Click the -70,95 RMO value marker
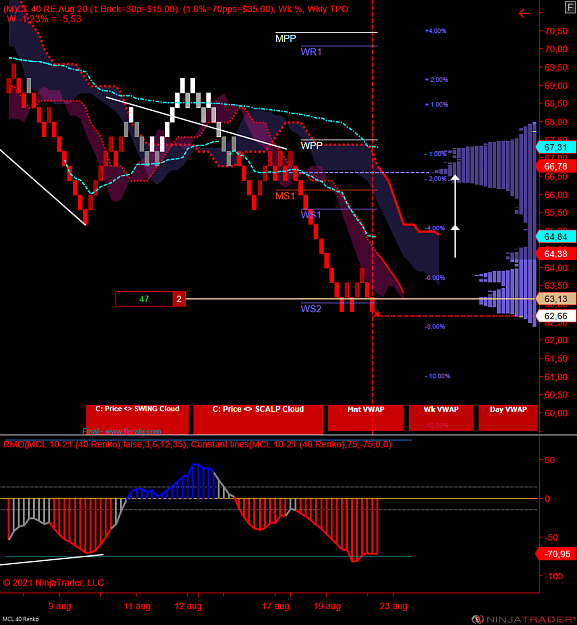The width and height of the screenshot is (577, 625). [x=556, y=554]
